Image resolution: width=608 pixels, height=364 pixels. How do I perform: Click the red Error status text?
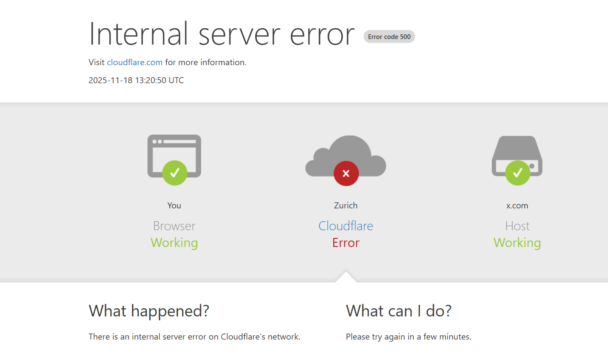(346, 243)
